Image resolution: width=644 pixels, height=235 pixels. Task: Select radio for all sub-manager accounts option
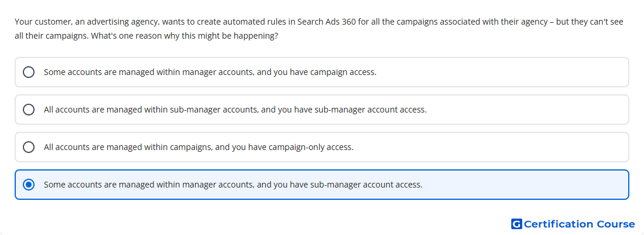(x=29, y=110)
